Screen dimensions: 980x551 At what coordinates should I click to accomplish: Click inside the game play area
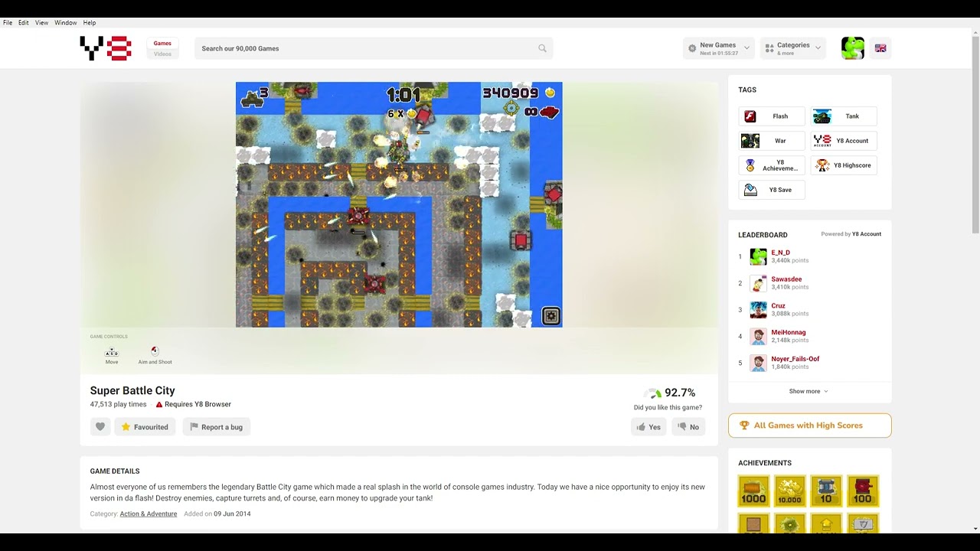[x=399, y=204]
